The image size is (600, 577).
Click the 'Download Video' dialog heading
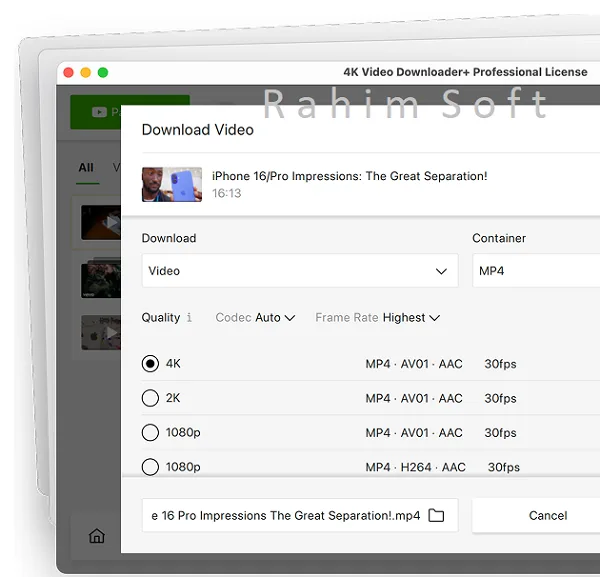[197, 130]
